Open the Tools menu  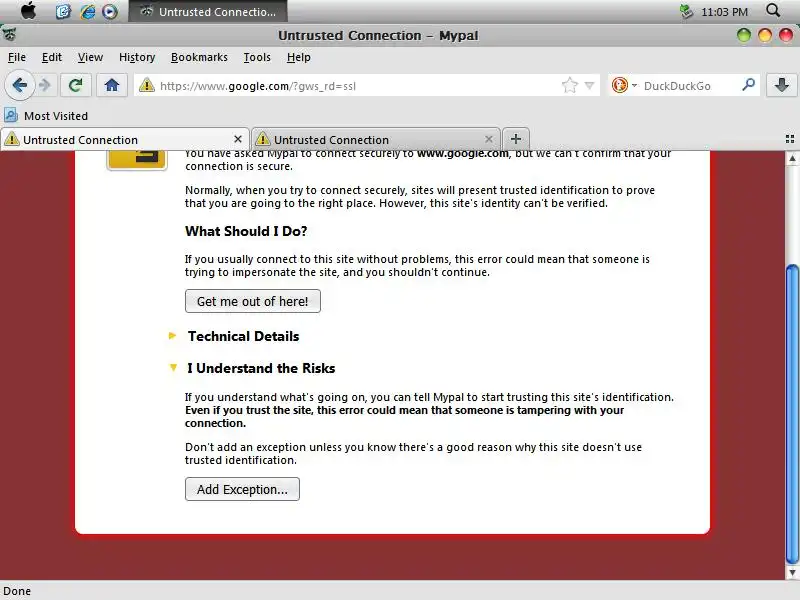point(257,57)
